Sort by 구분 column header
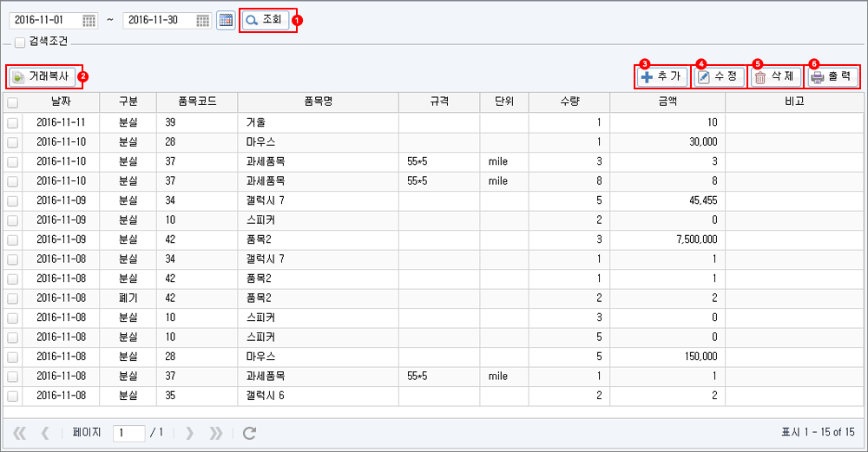This screenshot has height=452, width=868. 128,102
